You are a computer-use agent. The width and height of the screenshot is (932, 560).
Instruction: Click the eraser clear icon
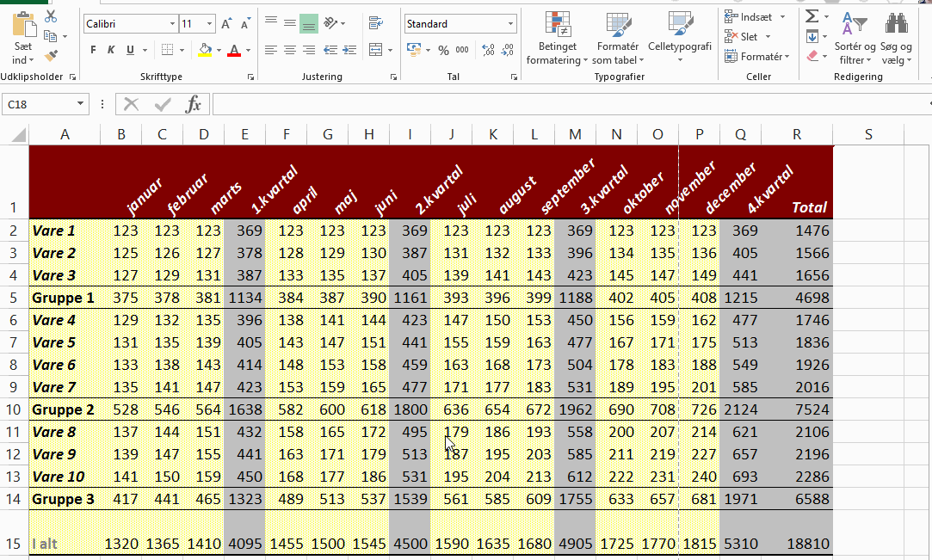(x=812, y=56)
